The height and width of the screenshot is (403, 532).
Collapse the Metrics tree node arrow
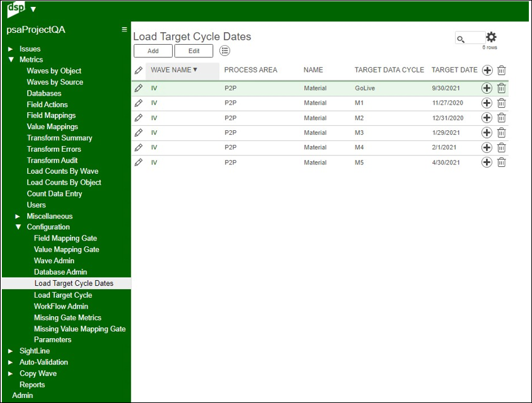pyautogui.click(x=11, y=60)
